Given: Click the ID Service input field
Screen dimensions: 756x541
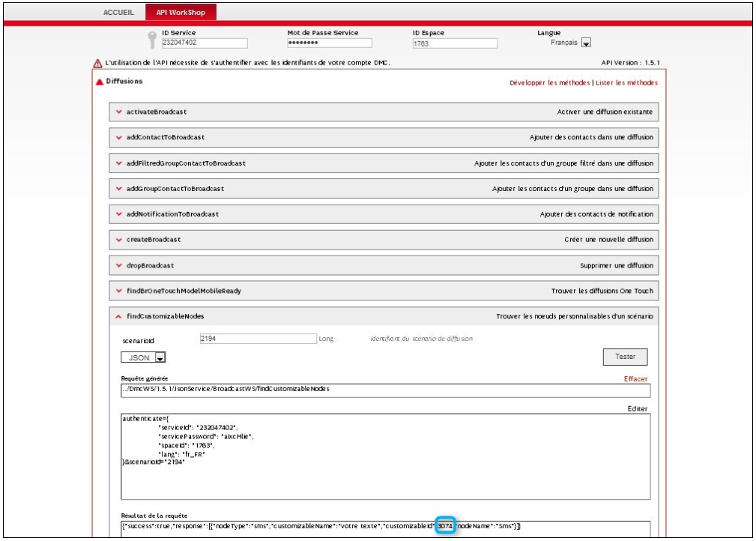Looking at the screenshot, I should pos(205,43).
